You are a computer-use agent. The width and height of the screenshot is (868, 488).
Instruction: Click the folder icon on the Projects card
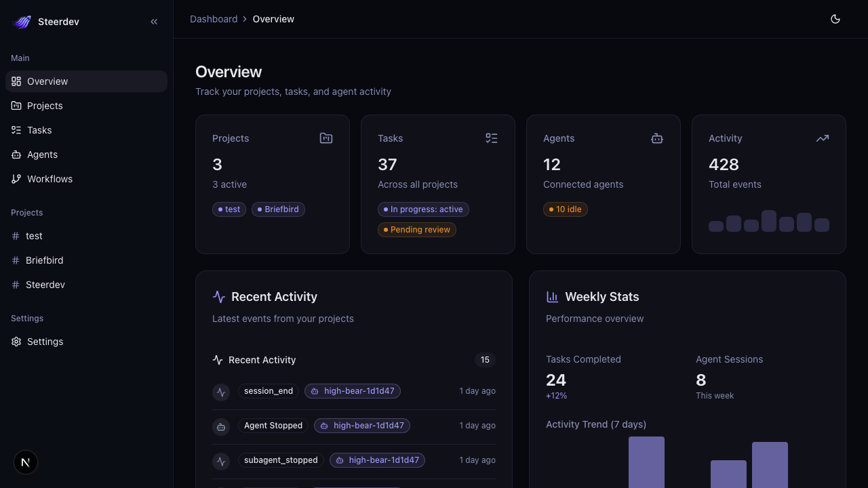pos(326,138)
